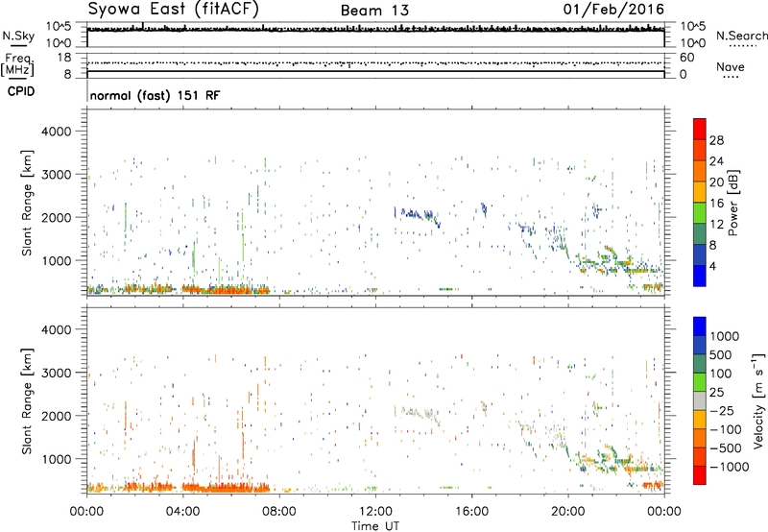768x532 pixels.
Task: Click the 'N.Sky' legend label
Action: [18, 36]
